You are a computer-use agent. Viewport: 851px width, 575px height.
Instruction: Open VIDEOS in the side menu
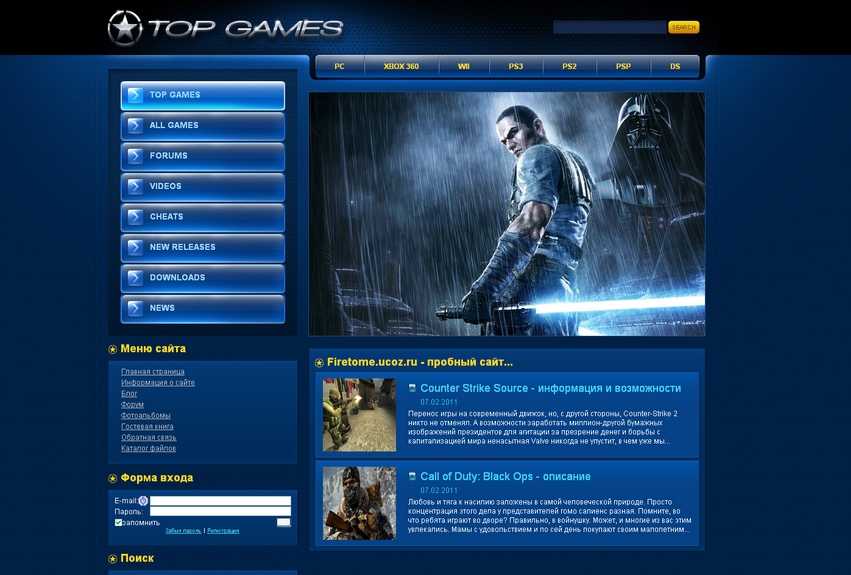203,186
